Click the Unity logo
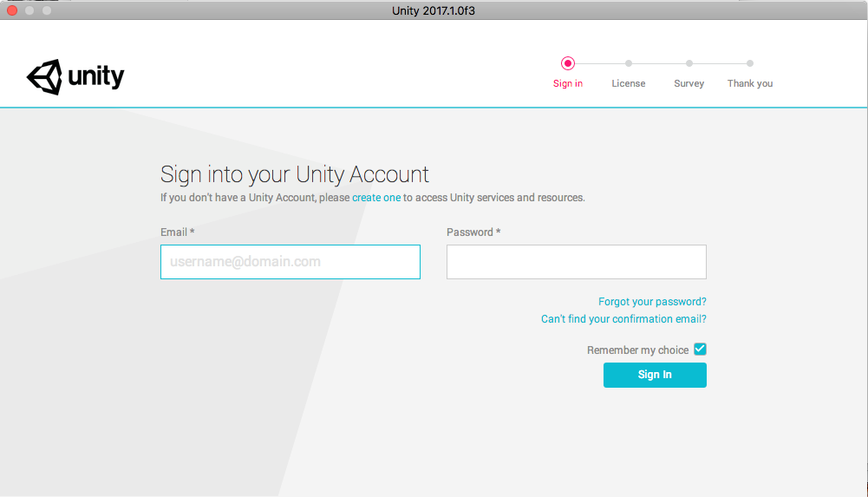 [75, 77]
